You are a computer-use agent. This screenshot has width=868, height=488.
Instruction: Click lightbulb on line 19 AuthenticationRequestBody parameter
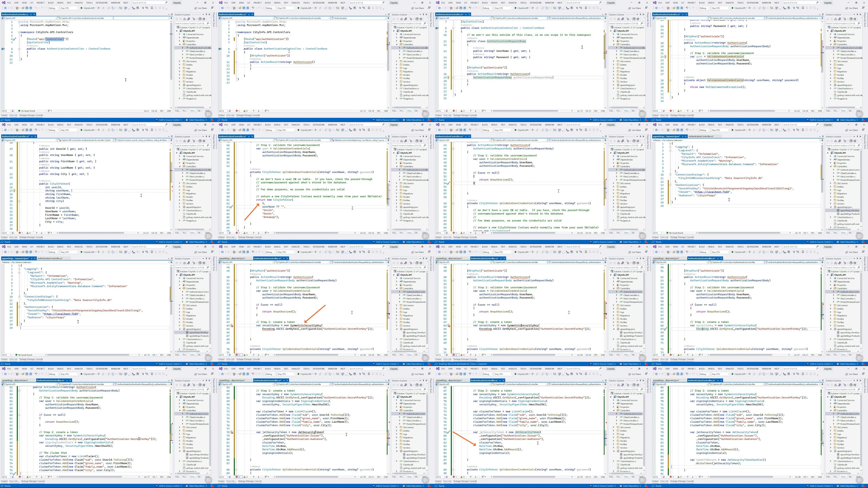448,78
